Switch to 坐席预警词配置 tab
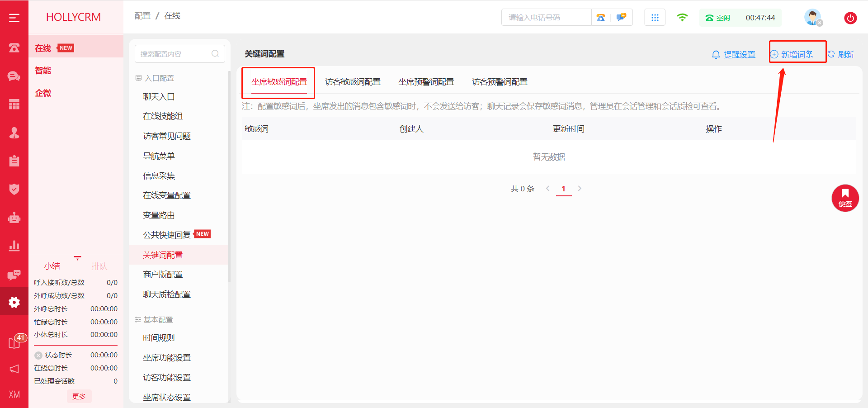 coord(426,82)
